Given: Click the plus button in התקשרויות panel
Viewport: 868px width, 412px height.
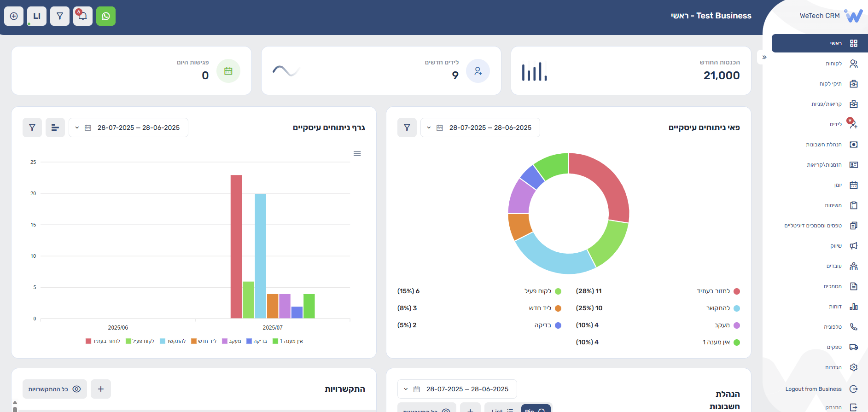Looking at the screenshot, I should [101, 389].
